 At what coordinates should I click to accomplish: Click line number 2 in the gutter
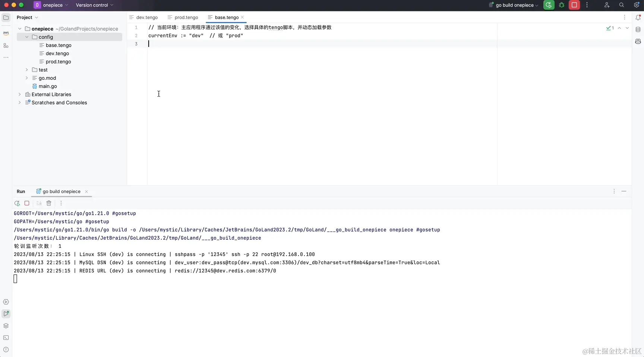(136, 36)
